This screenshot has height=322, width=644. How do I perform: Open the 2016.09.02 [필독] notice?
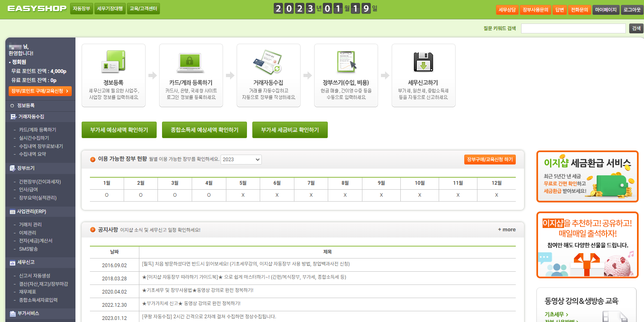coord(245,264)
